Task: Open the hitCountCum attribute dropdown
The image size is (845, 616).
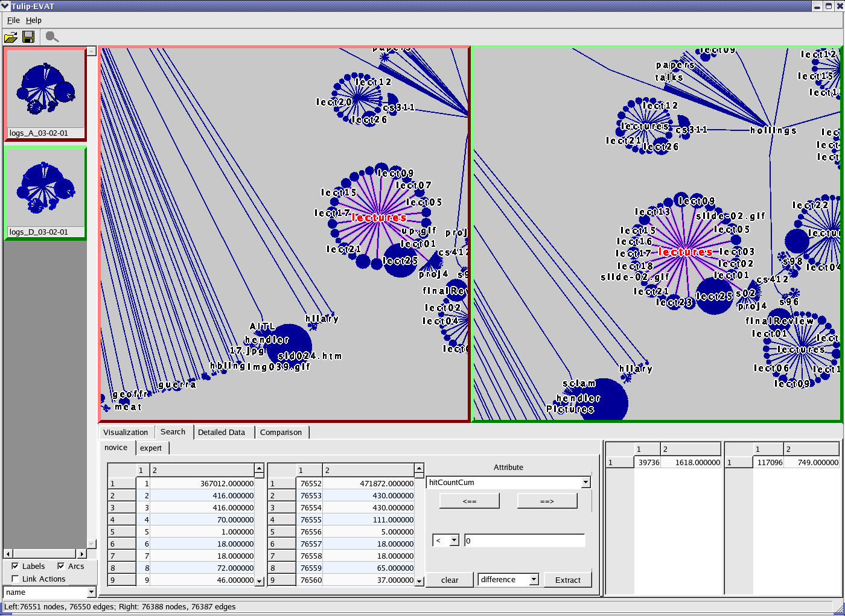Action: click(x=585, y=483)
